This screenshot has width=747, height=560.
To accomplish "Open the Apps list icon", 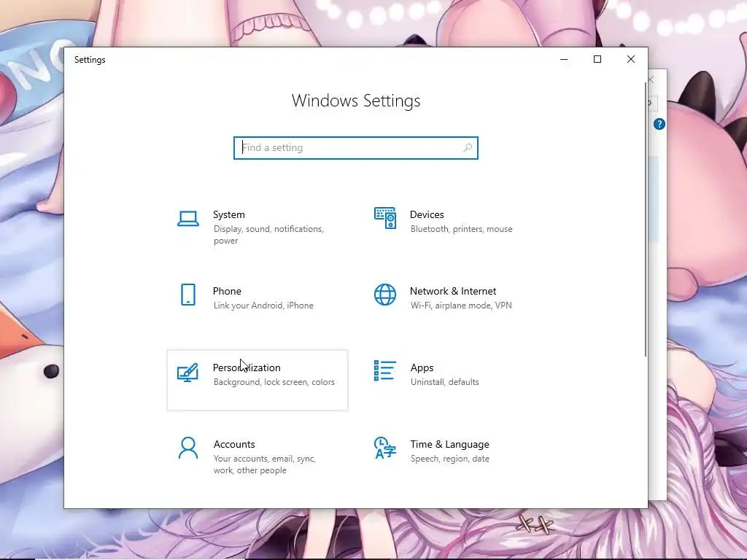I will pos(385,370).
